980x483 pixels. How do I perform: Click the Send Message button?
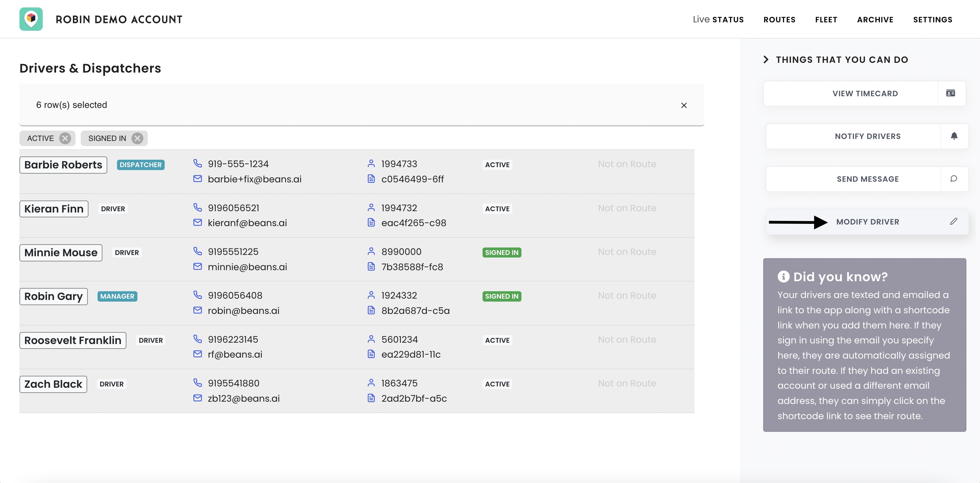[867, 179]
